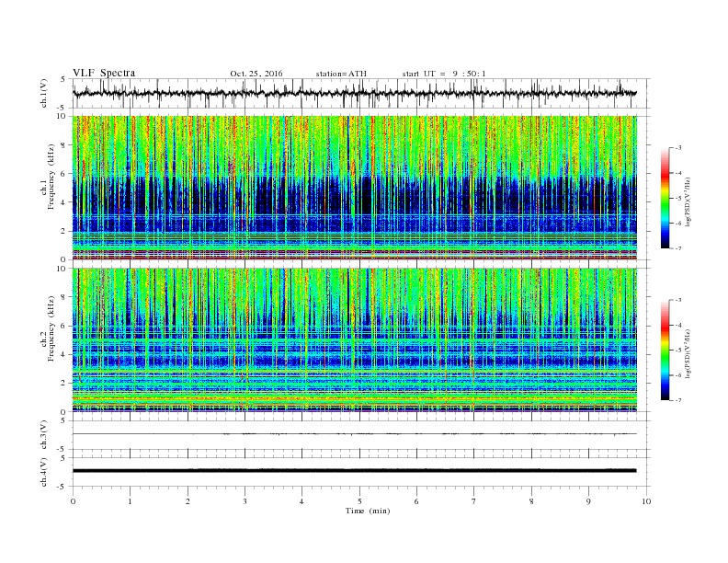
Task: Click time axis tick label "6"
Action: click(x=416, y=501)
